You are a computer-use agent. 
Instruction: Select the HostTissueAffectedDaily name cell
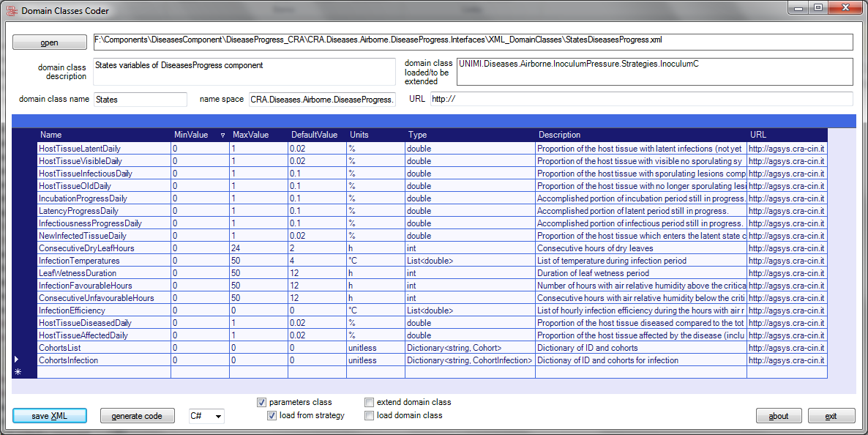click(x=104, y=335)
